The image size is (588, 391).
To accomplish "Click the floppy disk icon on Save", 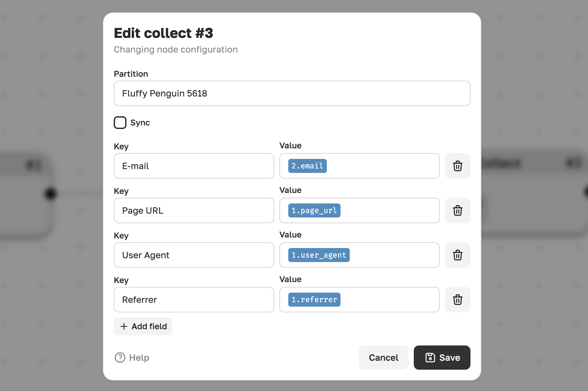I will 430,358.
